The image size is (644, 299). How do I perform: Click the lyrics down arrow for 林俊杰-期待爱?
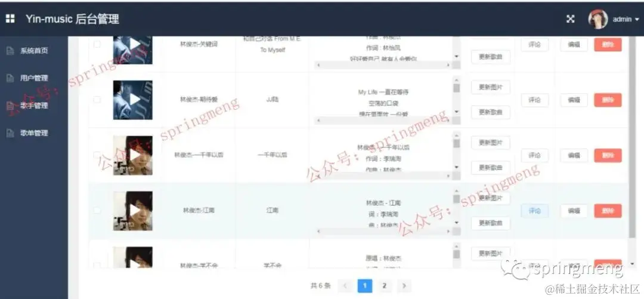point(456,112)
